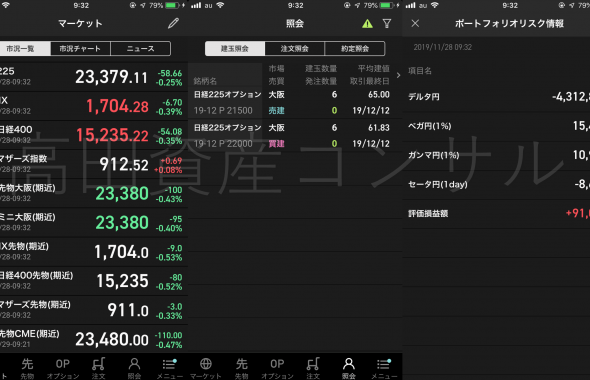The image size is (590, 380).
Task: Tap the yellow warning triangle icon
Action: (x=367, y=24)
